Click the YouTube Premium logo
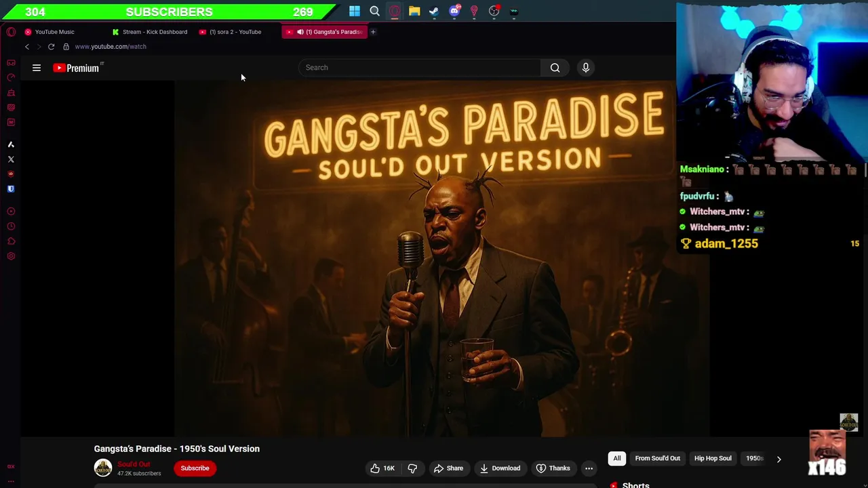 [77, 68]
